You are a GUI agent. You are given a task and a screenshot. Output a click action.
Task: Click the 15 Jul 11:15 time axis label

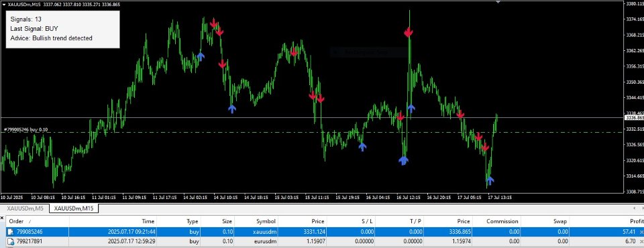318,198
